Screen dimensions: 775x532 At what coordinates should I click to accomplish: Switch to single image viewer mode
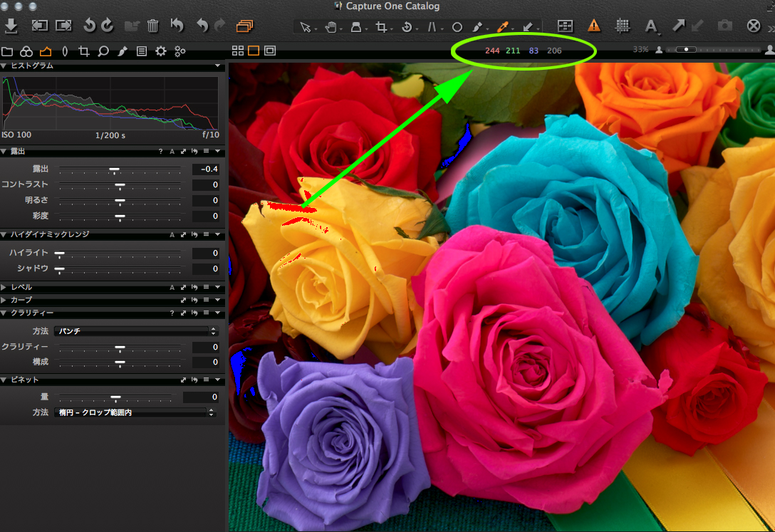[x=253, y=51]
